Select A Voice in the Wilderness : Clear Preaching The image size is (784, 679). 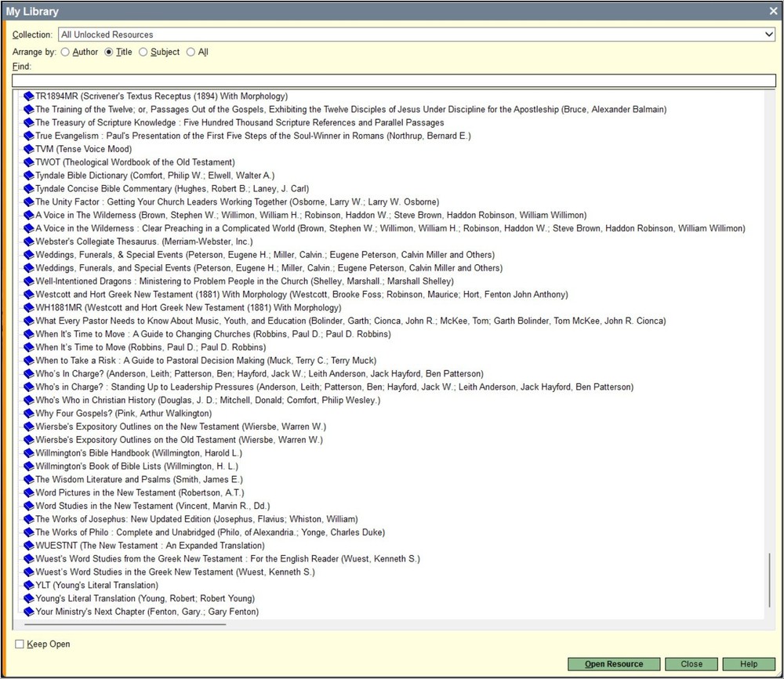pos(390,228)
